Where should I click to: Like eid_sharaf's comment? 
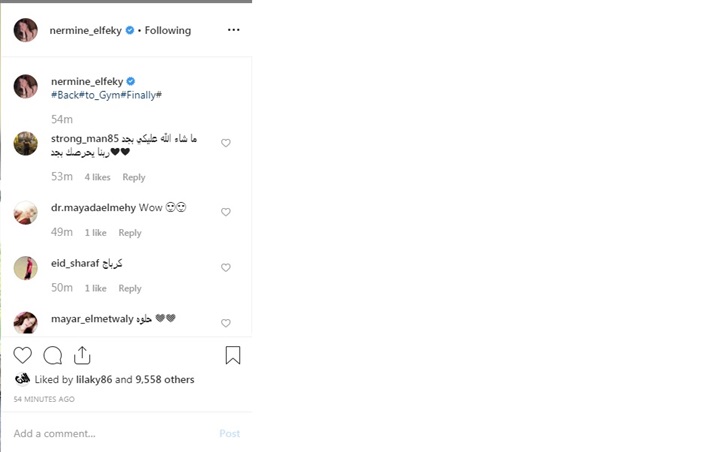[226, 268]
